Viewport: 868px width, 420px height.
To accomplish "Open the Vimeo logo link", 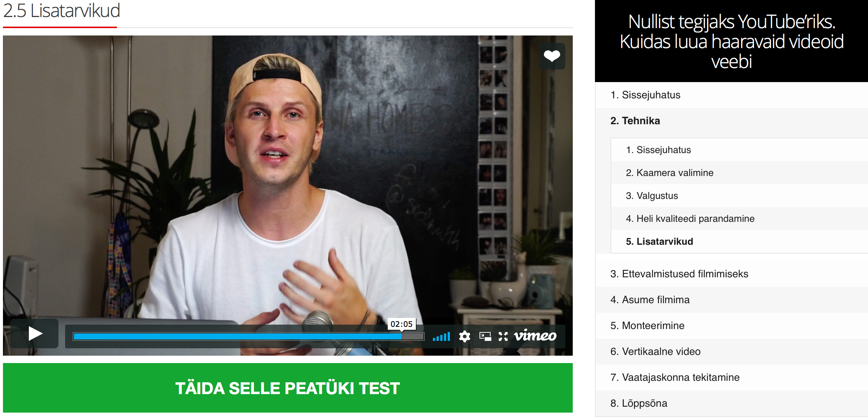I will coord(535,336).
